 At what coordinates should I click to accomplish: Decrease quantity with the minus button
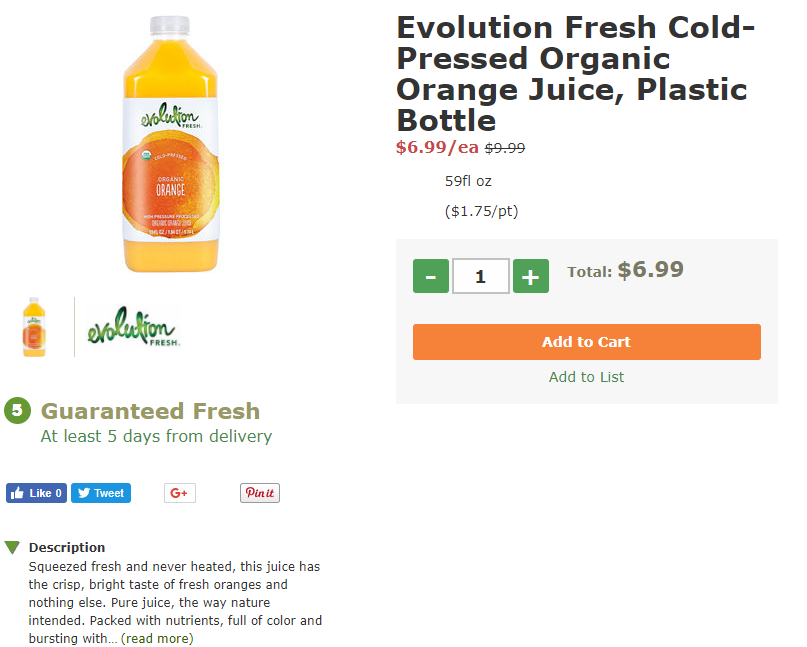coord(431,276)
